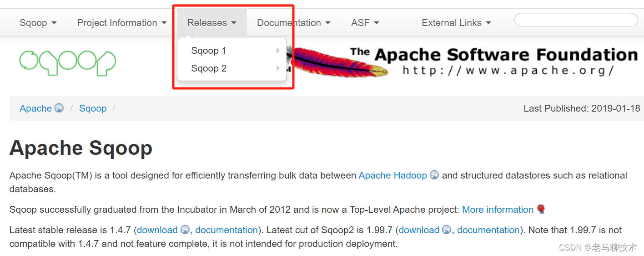Open the Sqoop navigation menu

[x=38, y=23]
